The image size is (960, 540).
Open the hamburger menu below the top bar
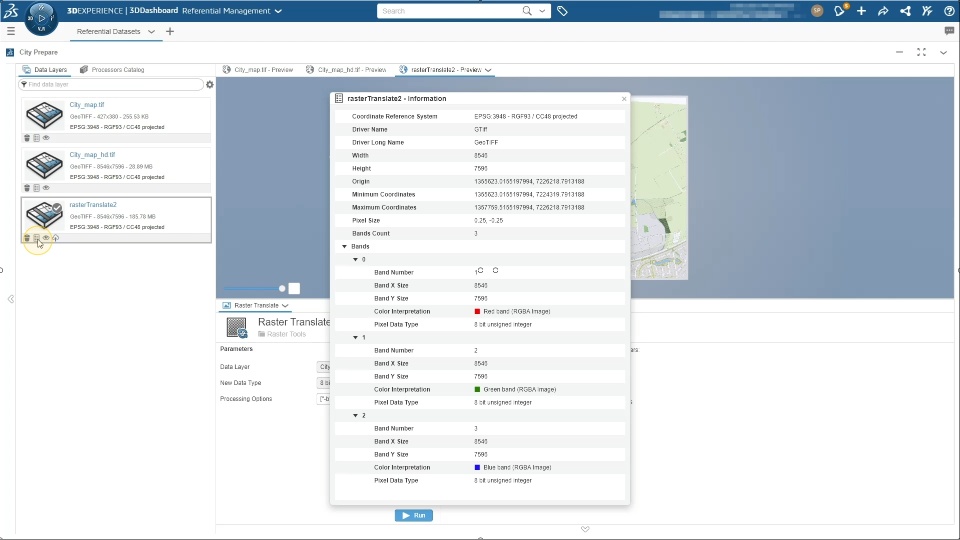coord(11,31)
